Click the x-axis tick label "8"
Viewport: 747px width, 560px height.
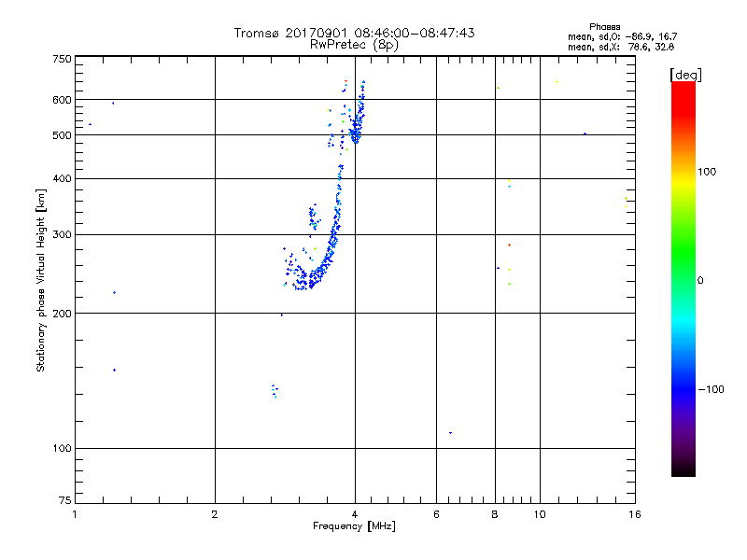495,514
